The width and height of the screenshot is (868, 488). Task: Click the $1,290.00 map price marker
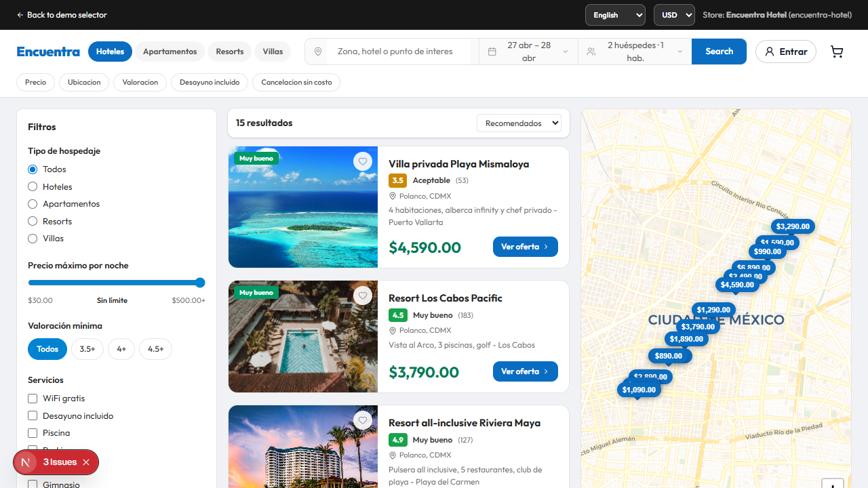click(713, 310)
